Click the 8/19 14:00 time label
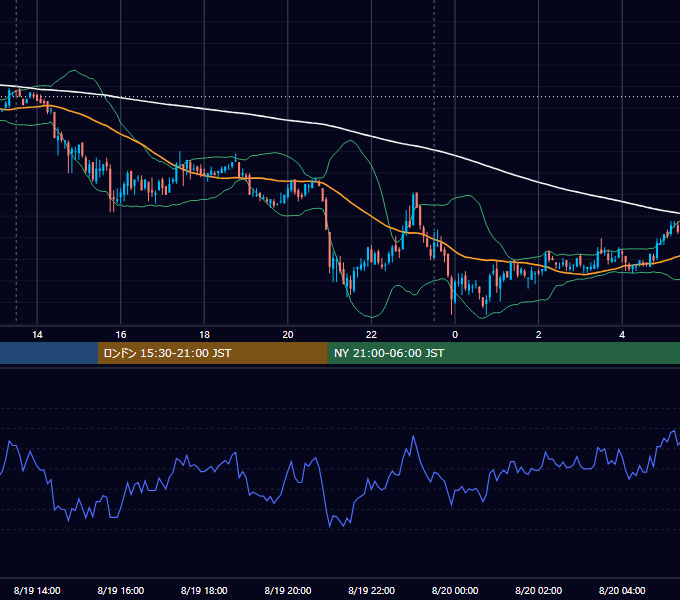680x600 pixels. point(37,590)
